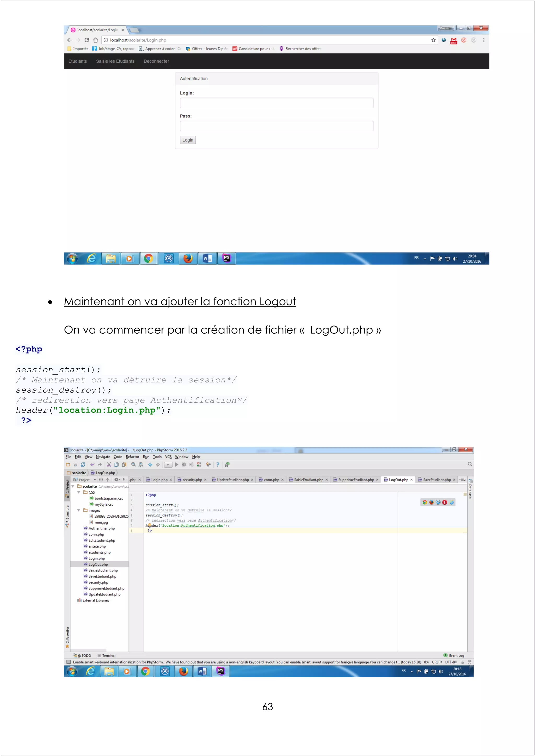Open the Importés bookmarks folder
Screen dimensions: 535x756
78,49
